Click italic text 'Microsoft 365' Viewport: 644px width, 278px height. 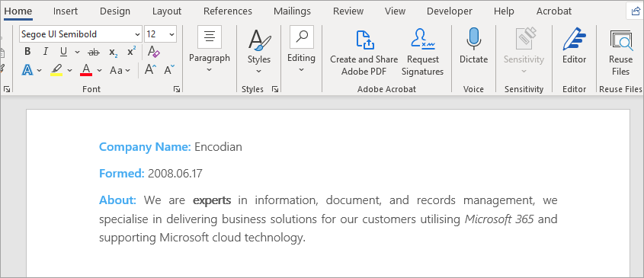pos(499,219)
